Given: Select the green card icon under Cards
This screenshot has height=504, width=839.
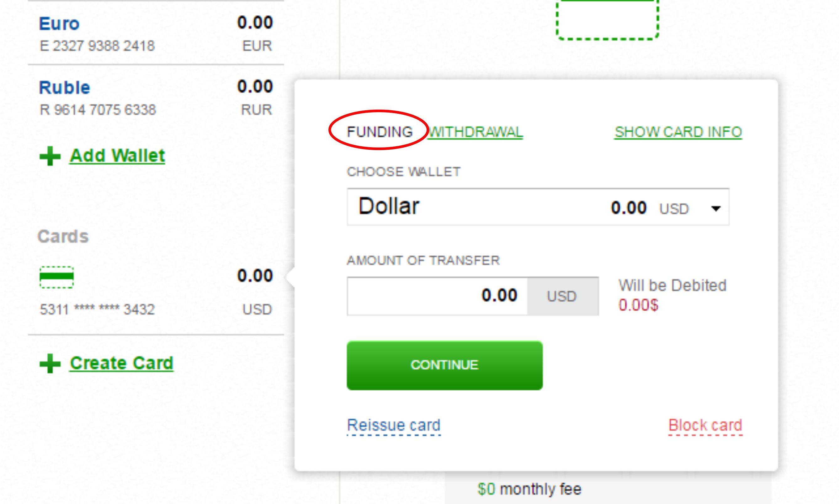Looking at the screenshot, I should click(56, 277).
